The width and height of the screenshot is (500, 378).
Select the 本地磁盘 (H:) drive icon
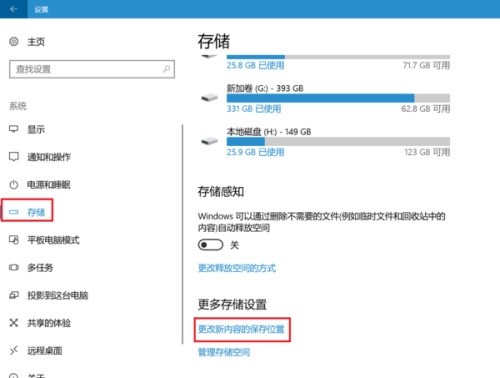pyautogui.click(x=209, y=141)
